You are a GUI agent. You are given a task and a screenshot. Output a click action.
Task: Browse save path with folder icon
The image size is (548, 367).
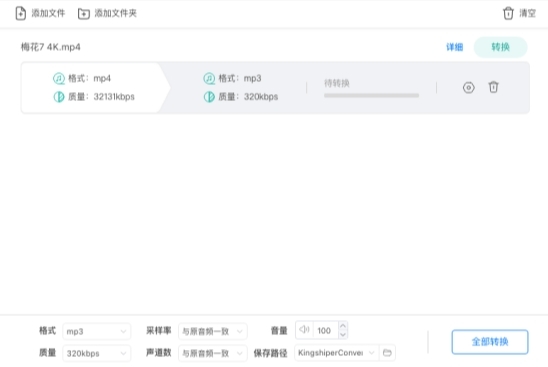point(387,353)
